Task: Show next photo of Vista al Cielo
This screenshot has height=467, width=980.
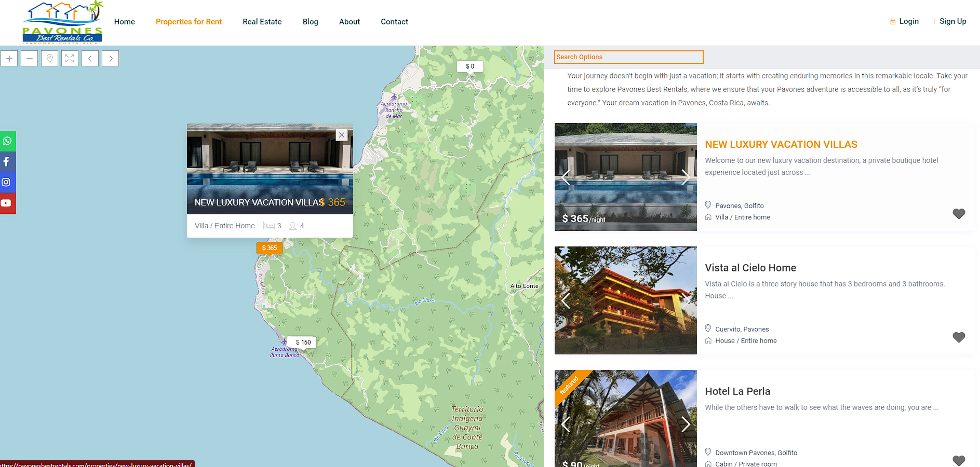Action: 686,300
